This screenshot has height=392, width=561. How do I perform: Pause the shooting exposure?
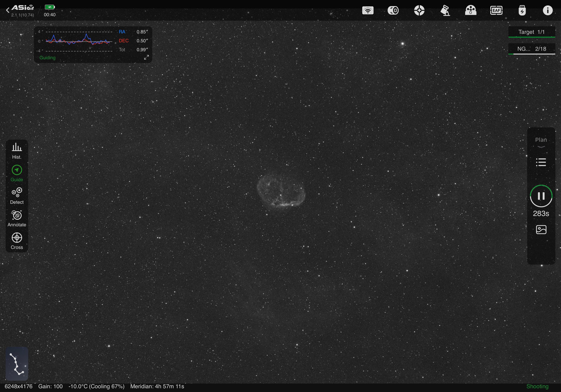(541, 196)
